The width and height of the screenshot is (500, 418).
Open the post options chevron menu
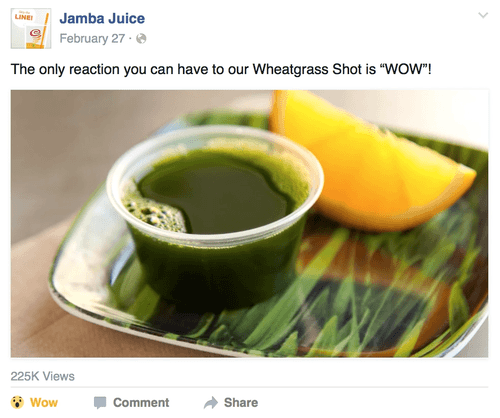coord(483,15)
